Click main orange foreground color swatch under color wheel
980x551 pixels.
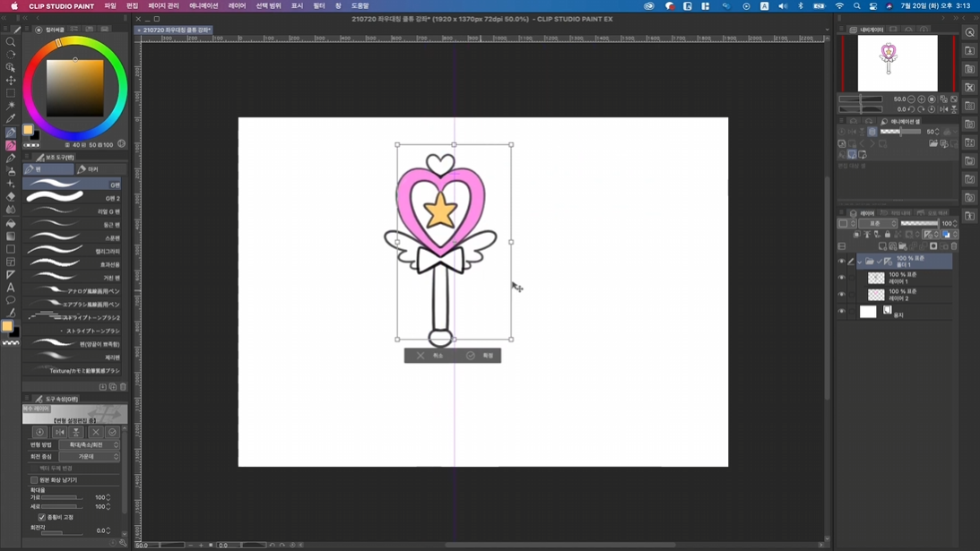pyautogui.click(x=28, y=130)
